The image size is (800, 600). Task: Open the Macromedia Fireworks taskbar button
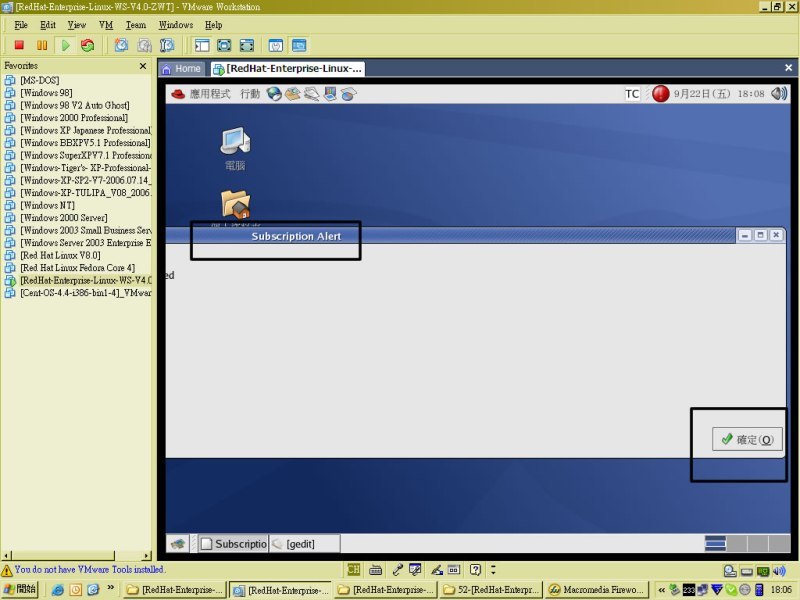pyautogui.click(x=596, y=590)
